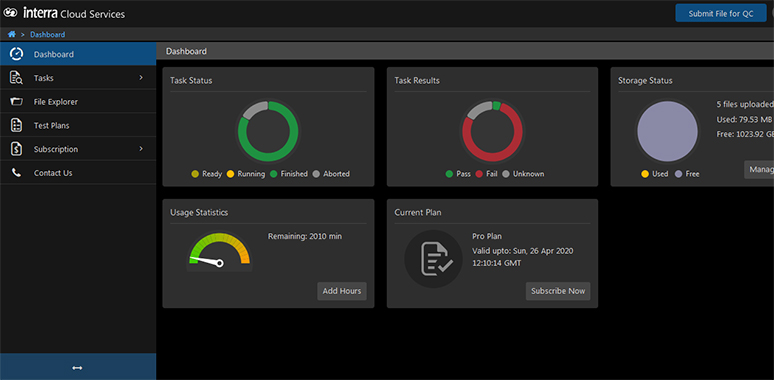774x380 pixels.
Task: Click the Task Results card title
Action: pyautogui.click(x=417, y=80)
